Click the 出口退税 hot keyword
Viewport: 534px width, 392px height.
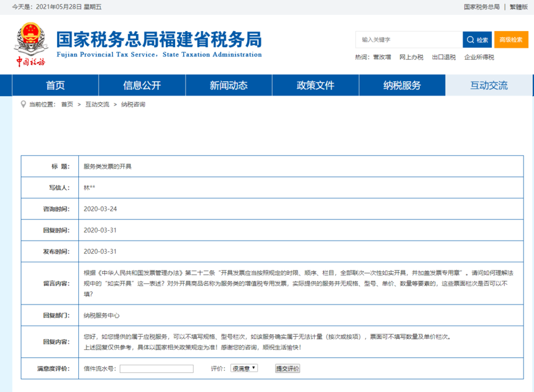click(x=443, y=57)
